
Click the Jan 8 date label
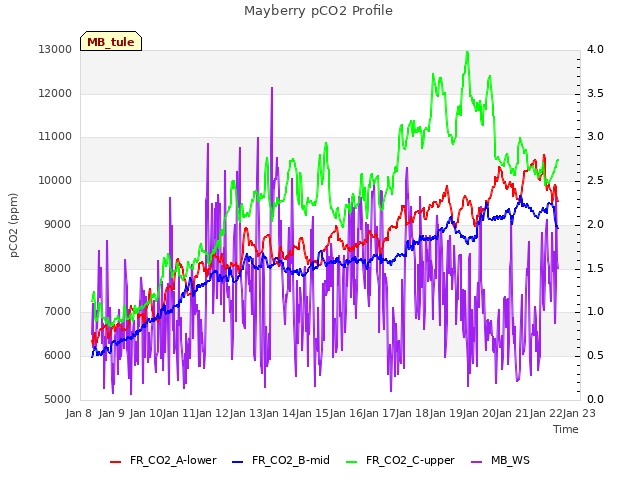[x=78, y=413]
